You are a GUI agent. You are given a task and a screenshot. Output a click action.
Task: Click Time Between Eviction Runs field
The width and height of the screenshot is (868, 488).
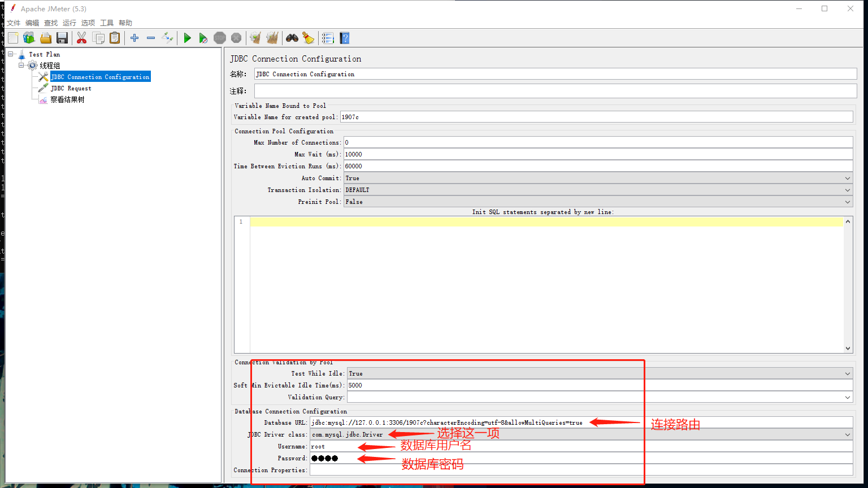(x=598, y=166)
